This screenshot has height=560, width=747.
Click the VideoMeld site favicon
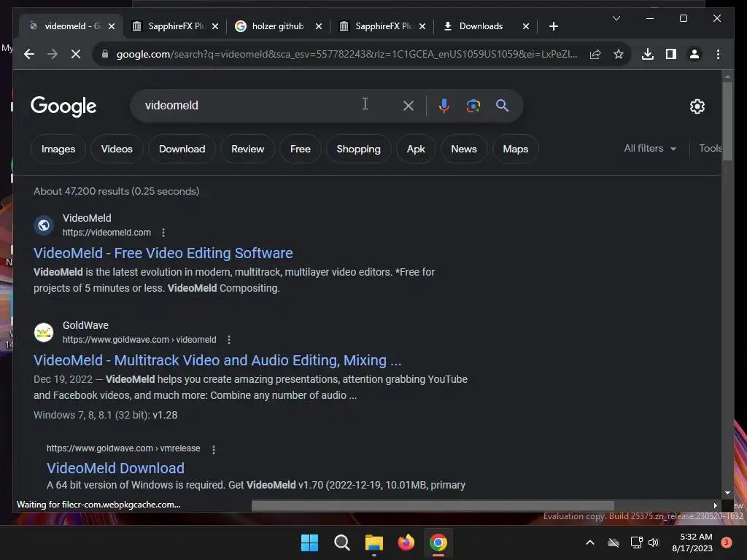[44, 225]
